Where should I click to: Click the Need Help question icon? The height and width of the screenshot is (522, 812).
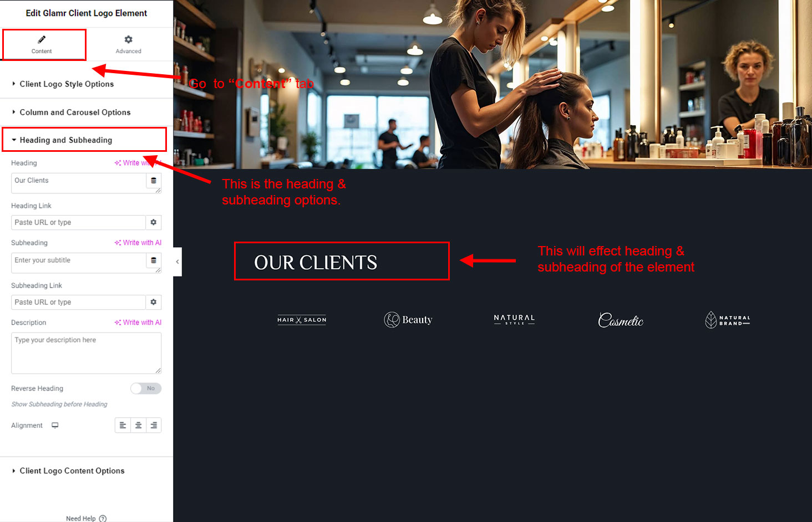pos(103,519)
